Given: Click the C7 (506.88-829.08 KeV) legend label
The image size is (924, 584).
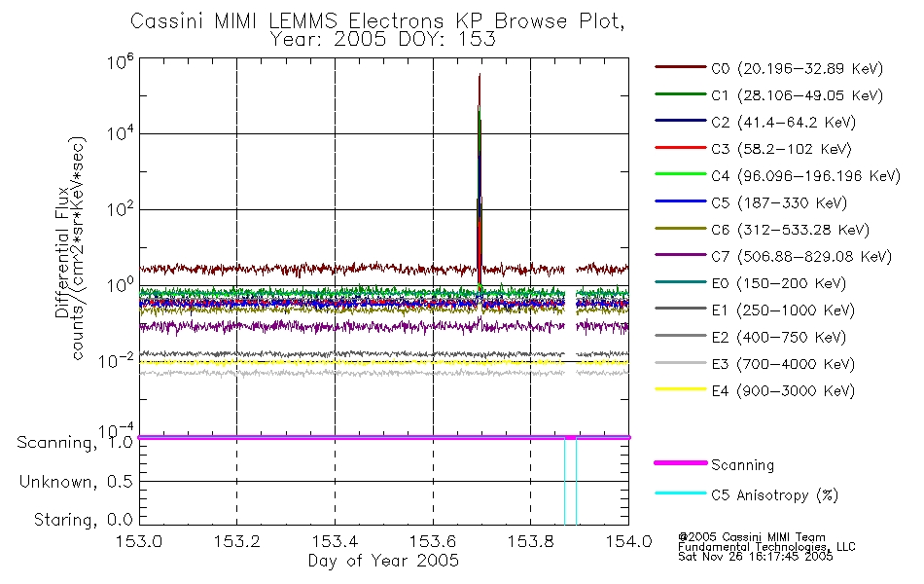Looking at the screenshot, I should [801, 257].
